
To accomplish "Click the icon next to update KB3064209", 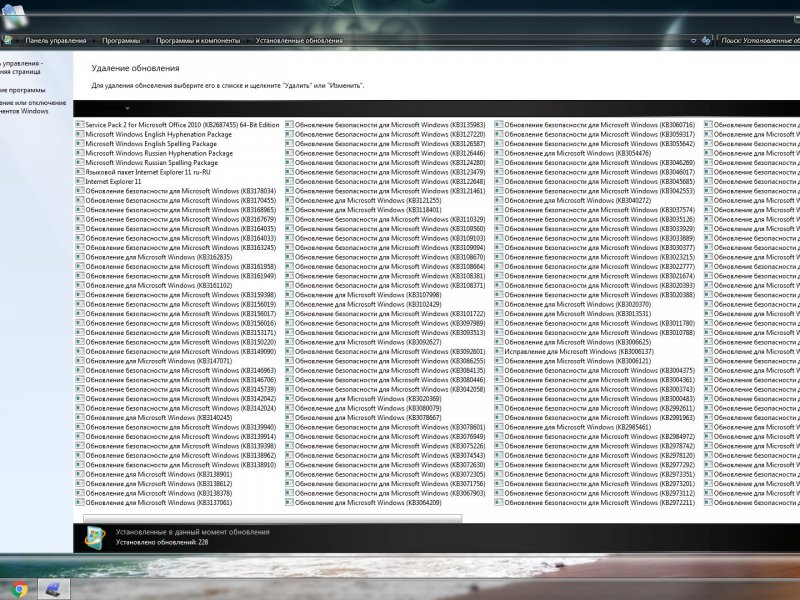I will click(289, 503).
